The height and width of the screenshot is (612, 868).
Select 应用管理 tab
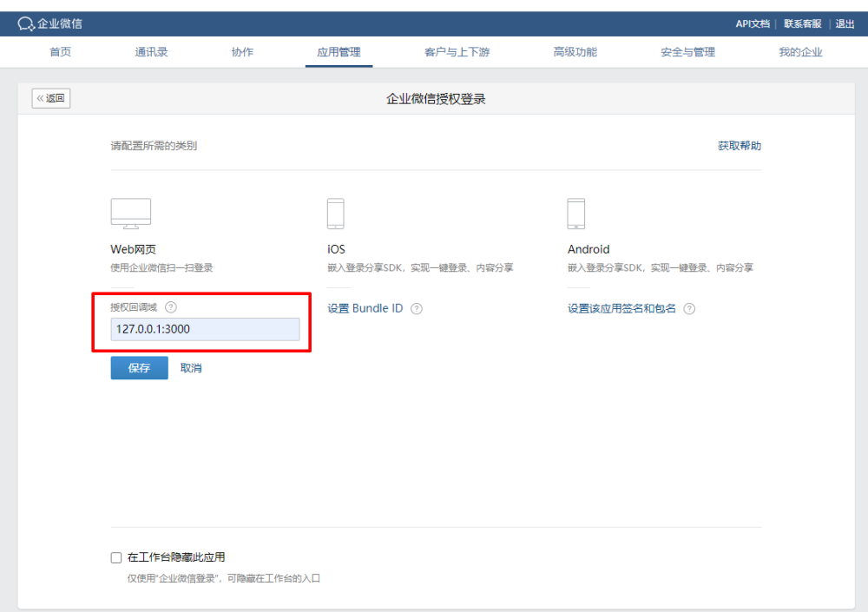(339, 52)
